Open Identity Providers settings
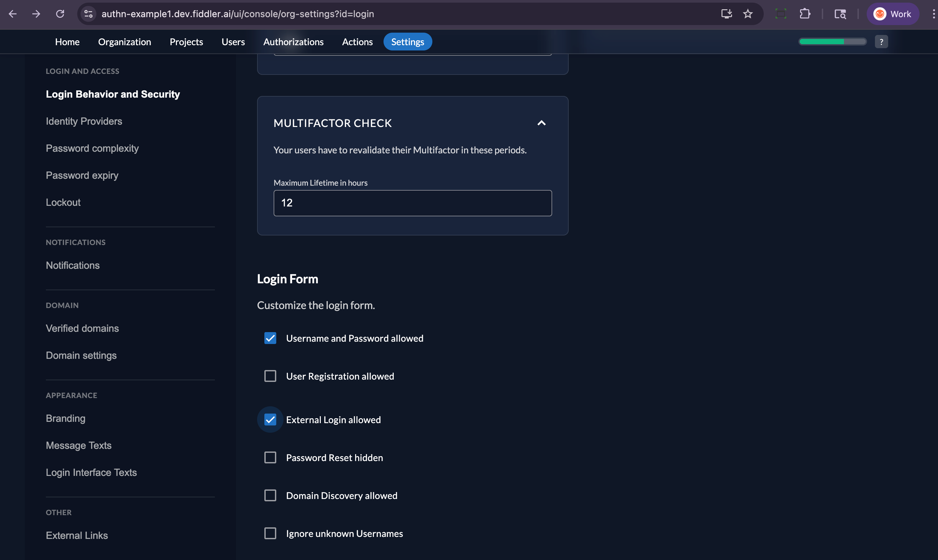This screenshot has width=938, height=560. (84, 121)
